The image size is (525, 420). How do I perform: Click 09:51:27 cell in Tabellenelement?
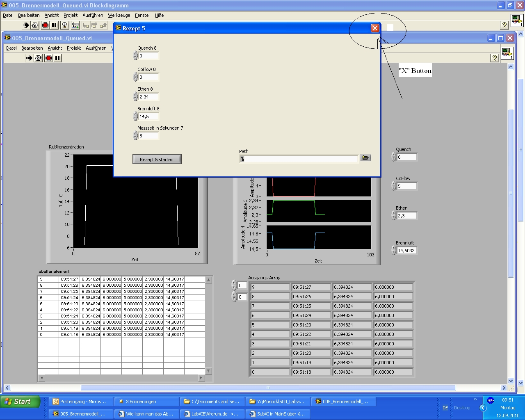[69, 279]
